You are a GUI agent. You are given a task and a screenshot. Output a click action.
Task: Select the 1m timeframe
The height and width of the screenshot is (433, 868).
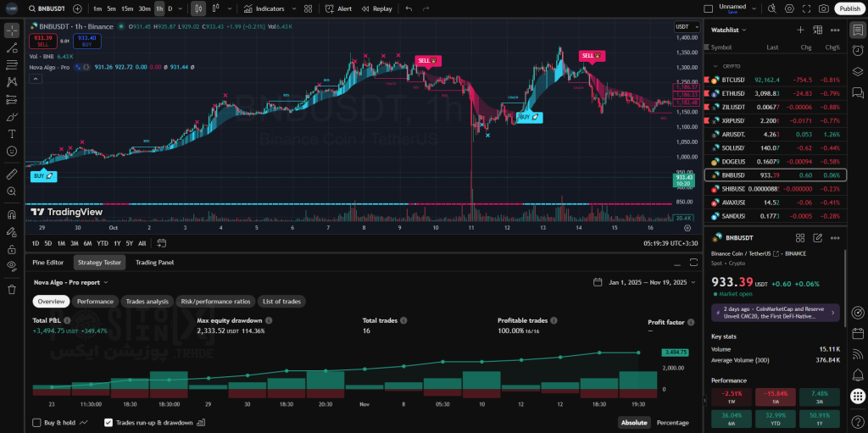[97, 8]
